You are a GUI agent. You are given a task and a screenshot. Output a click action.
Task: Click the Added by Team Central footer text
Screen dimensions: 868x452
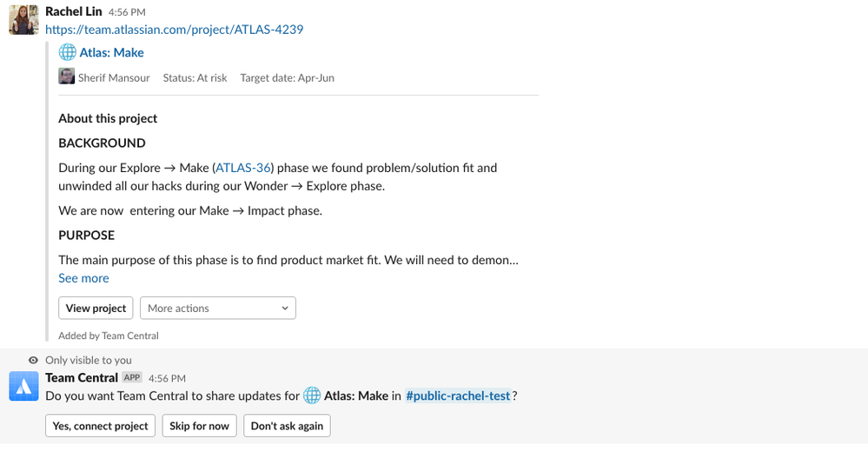109,336
